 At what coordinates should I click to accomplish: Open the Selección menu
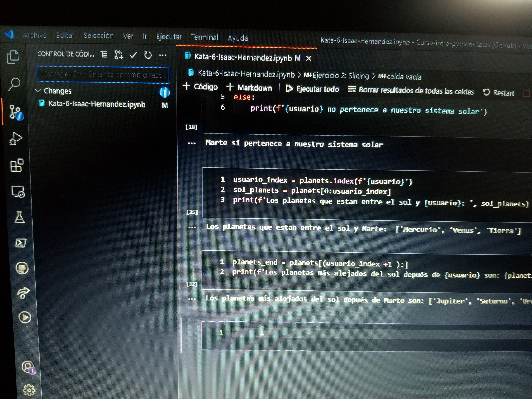click(x=99, y=36)
